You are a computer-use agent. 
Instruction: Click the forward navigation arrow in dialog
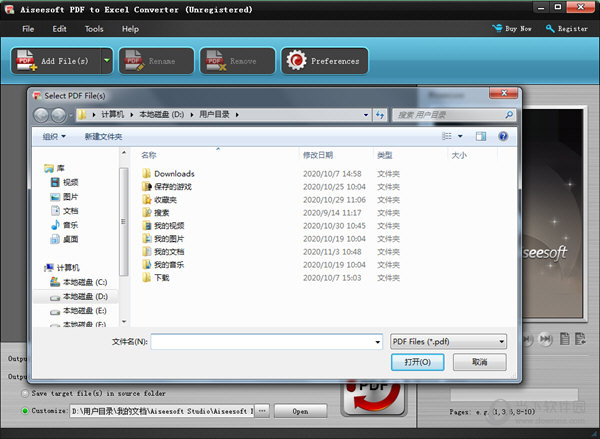pyautogui.click(x=58, y=115)
